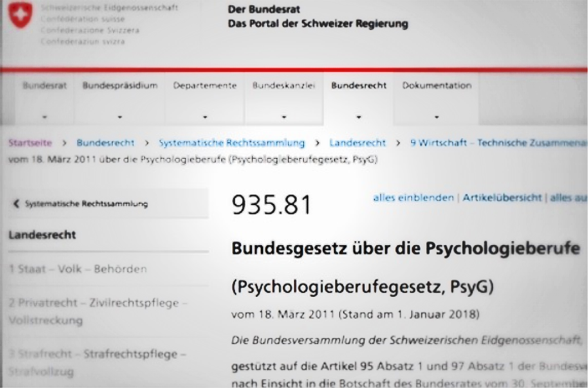Open Systematische Rechtssammlung breadcrumb link
Screen dimensions: 588x388
coord(232,143)
